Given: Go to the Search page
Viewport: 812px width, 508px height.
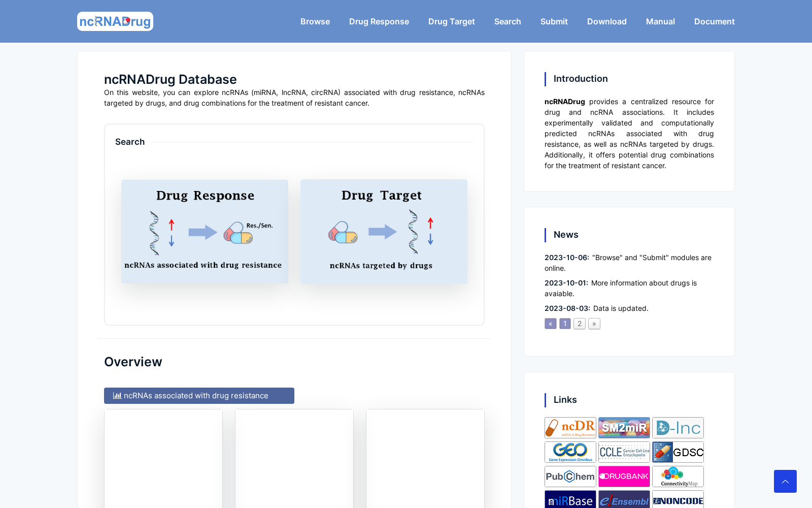Looking at the screenshot, I should pos(507,21).
